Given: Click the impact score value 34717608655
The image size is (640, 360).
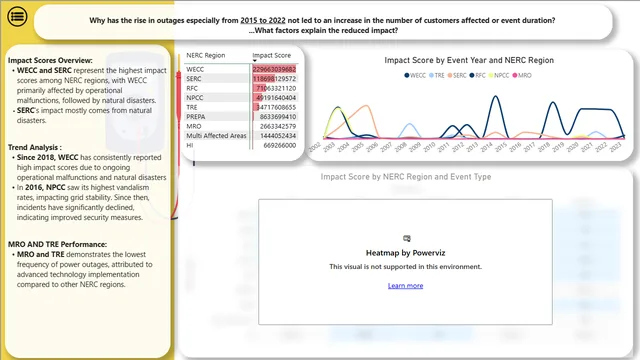Looking at the screenshot, I should [276, 107].
